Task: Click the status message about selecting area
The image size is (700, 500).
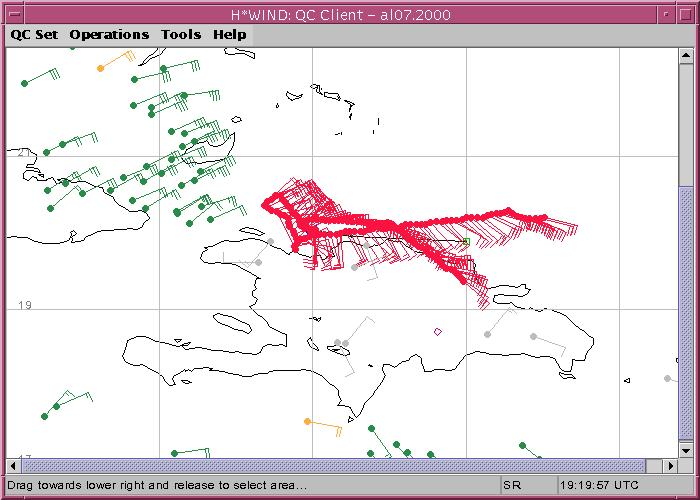Action: tap(160, 485)
